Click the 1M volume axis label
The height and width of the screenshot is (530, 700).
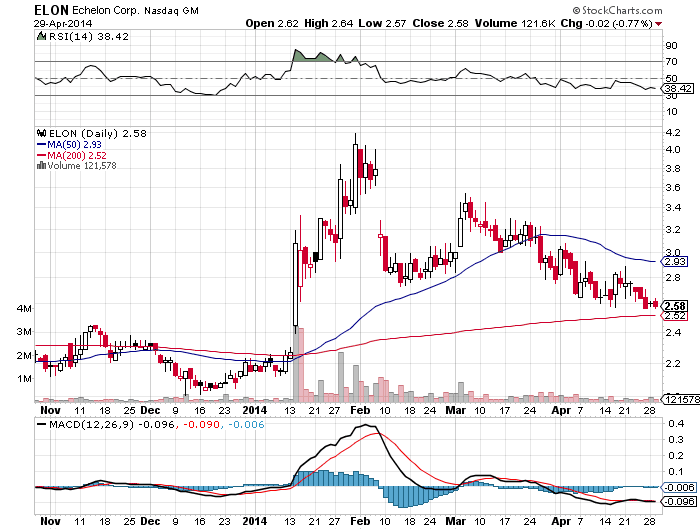pyautogui.click(x=25, y=379)
